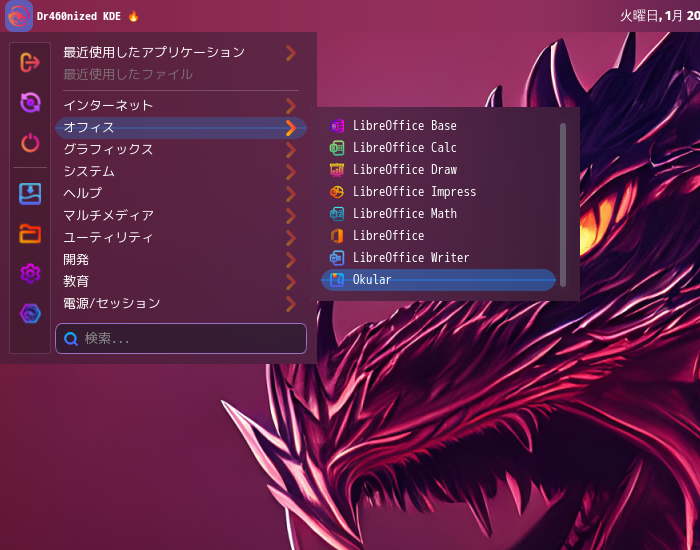Open the orange file manager folder icon

pyautogui.click(x=30, y=233)
